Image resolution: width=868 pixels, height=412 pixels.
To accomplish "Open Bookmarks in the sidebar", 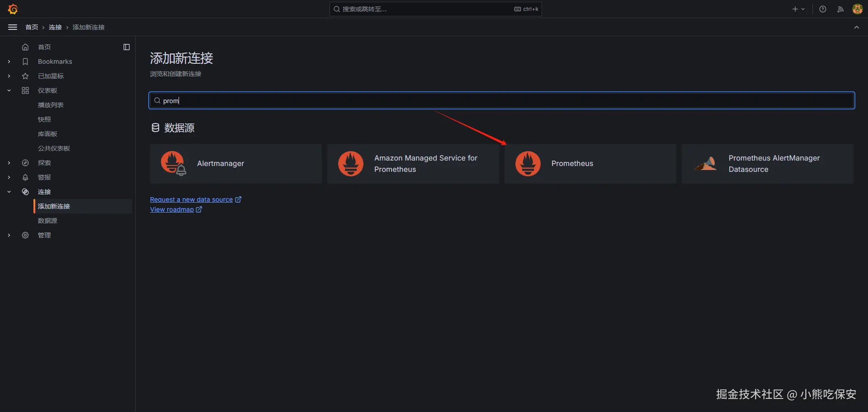I will coord(55,62).
